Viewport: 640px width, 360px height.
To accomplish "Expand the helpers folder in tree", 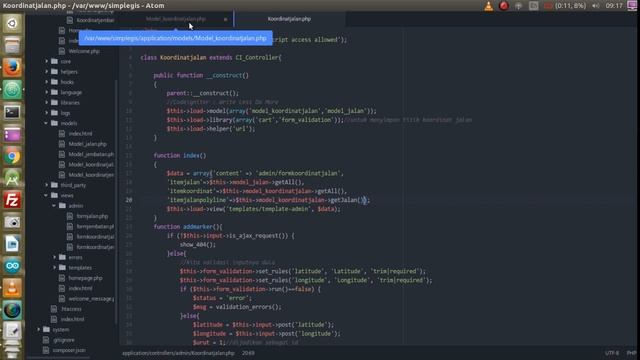I will coord(47,71).
